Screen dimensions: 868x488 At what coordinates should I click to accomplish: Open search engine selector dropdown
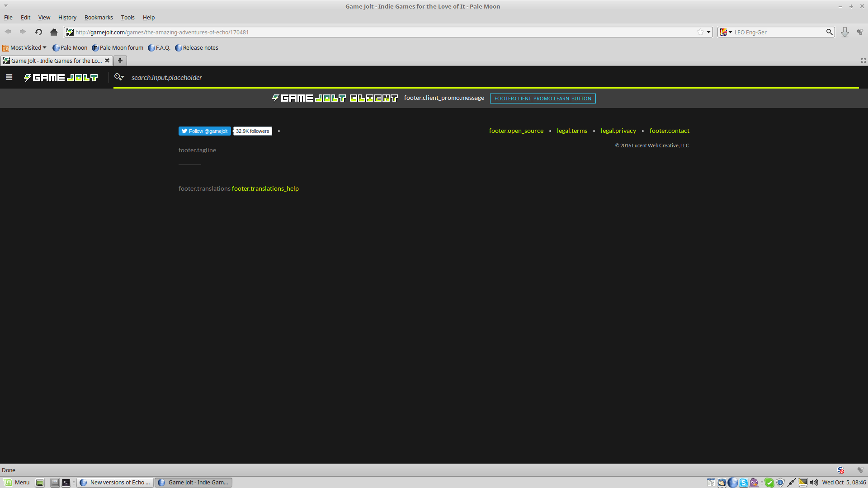726,32
